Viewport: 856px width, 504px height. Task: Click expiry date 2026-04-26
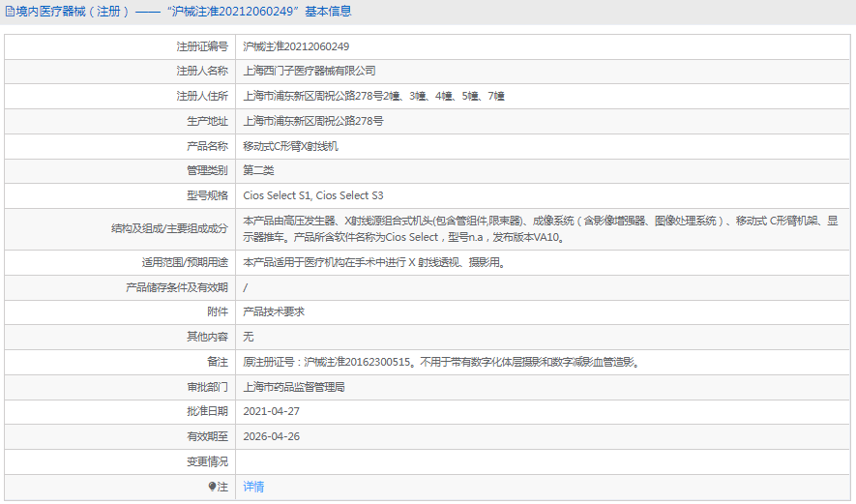click(x=271, y=436)
